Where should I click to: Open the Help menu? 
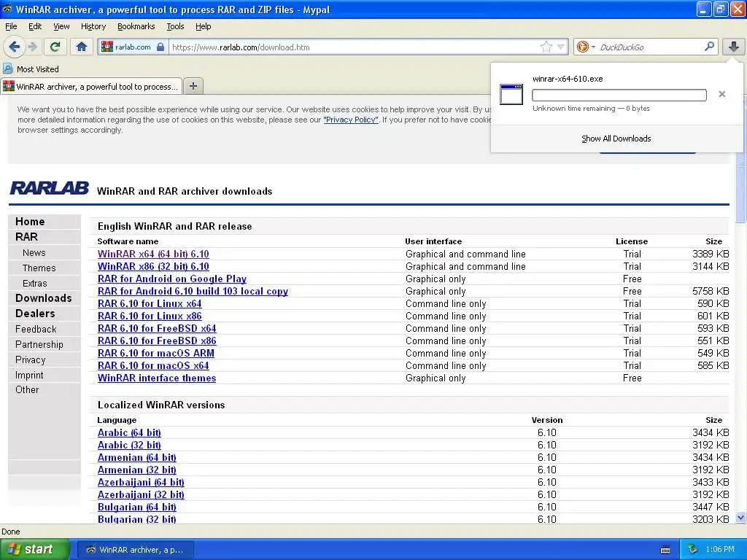coord(203,26)
